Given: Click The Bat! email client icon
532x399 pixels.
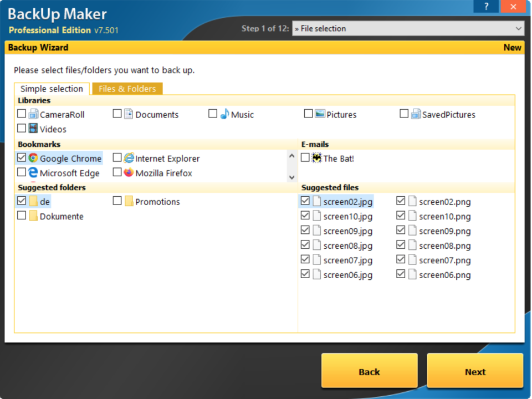Looking at the screenshot, I should 316,158.
